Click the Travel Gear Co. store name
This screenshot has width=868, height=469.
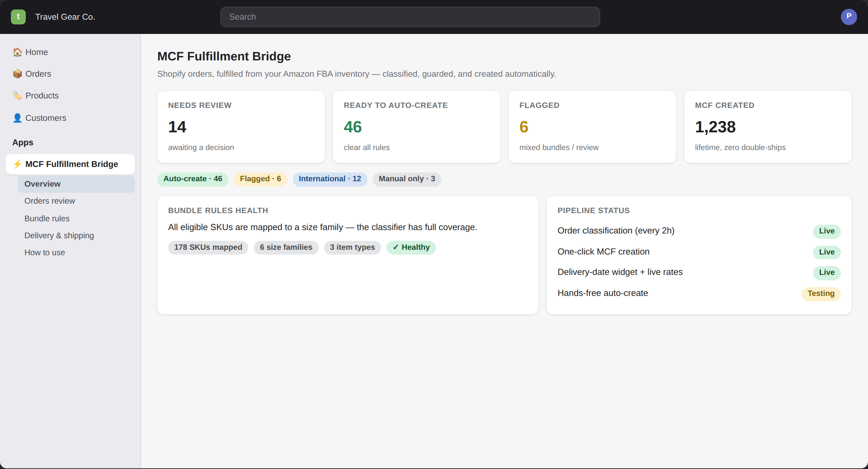(x=65, y=17)
